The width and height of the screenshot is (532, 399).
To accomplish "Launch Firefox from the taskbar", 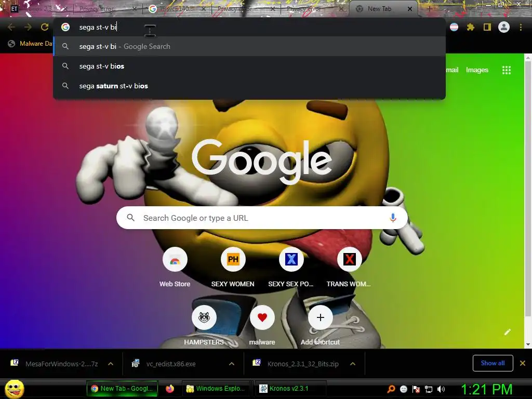I will 170,389.
